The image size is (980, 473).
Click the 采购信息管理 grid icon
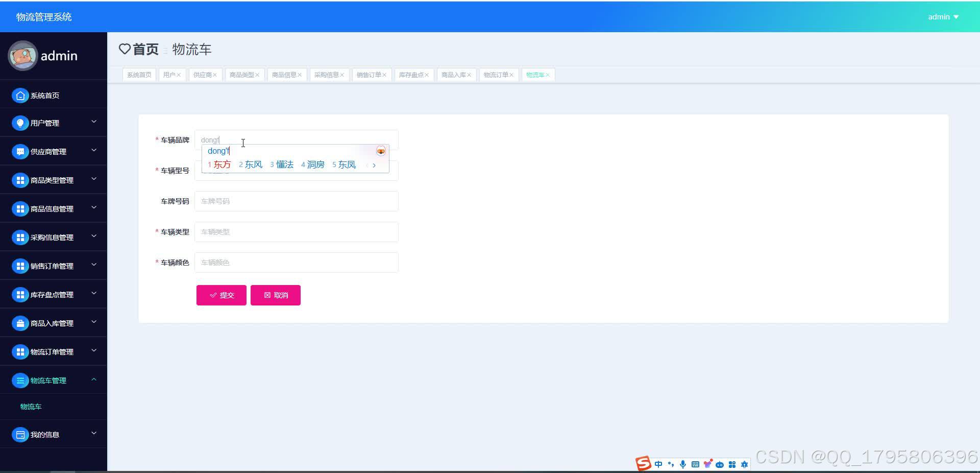[20, 238]
